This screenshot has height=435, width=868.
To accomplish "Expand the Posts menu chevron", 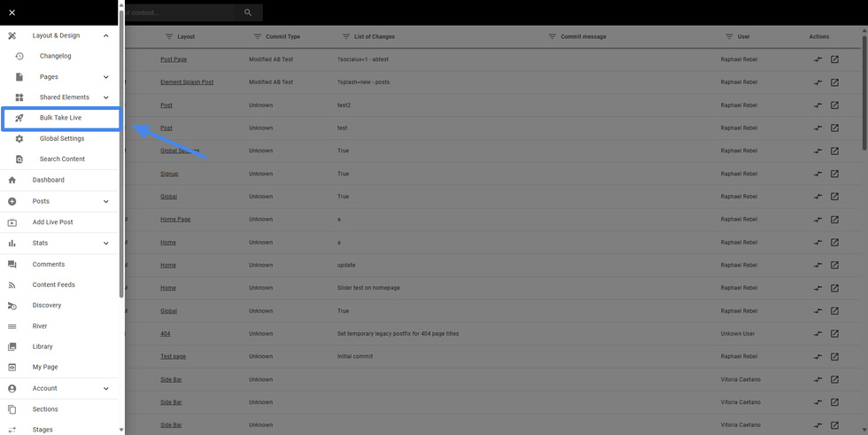I will coord(106,201).
